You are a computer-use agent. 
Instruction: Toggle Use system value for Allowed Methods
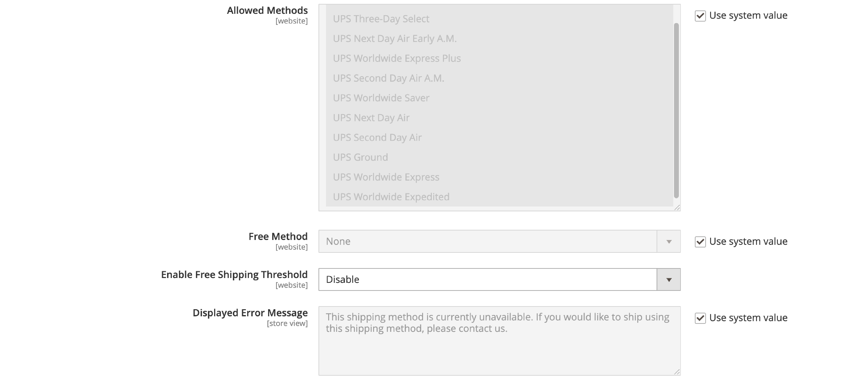click(x=700, y=16)
